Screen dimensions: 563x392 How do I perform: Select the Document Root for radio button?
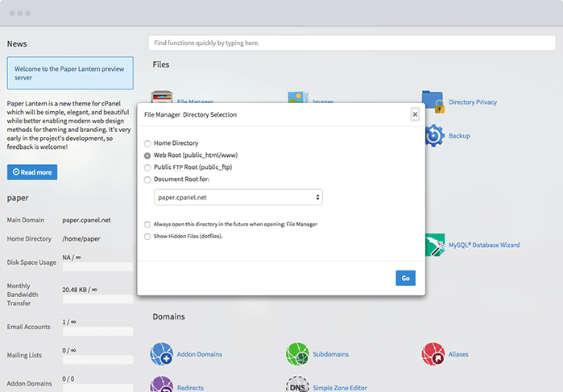[x=147, y=179]
